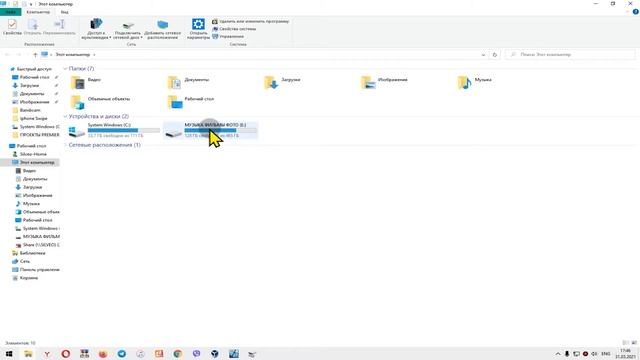This screenshot has width=640, height=360.
Task: Go up one folder level arrow
Action: (35, 55)
